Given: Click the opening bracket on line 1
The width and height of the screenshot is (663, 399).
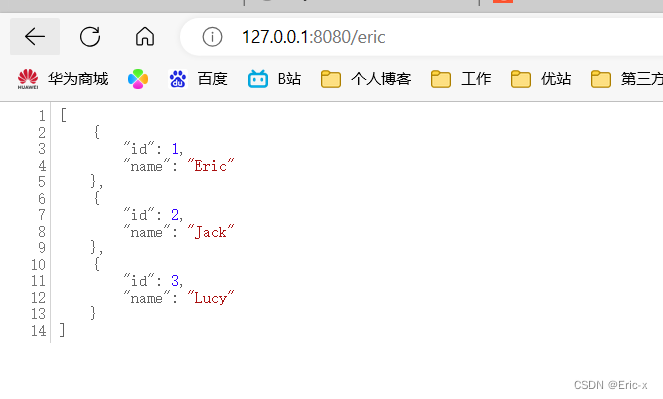Looking at the screenshot, I should tap(63, 115).
